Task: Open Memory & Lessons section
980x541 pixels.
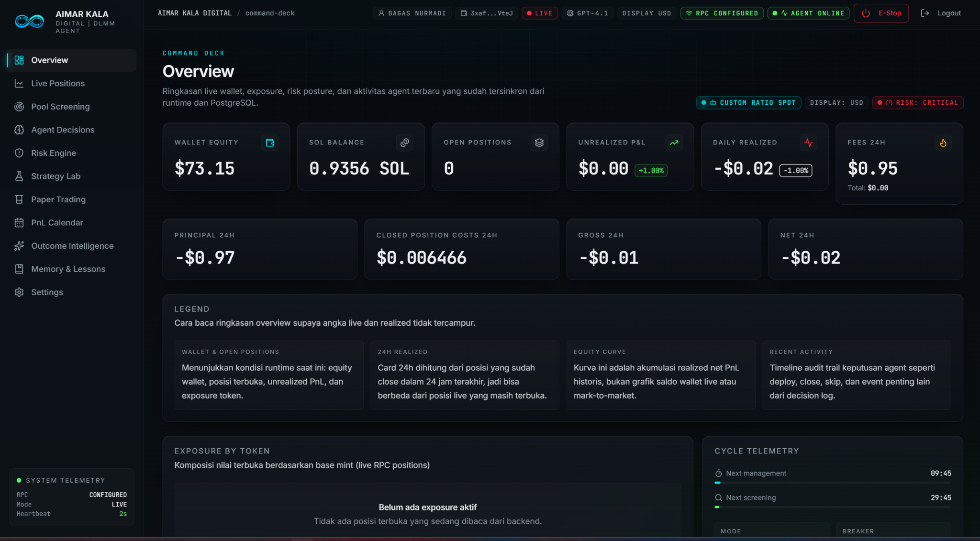Action: point(72,269)
